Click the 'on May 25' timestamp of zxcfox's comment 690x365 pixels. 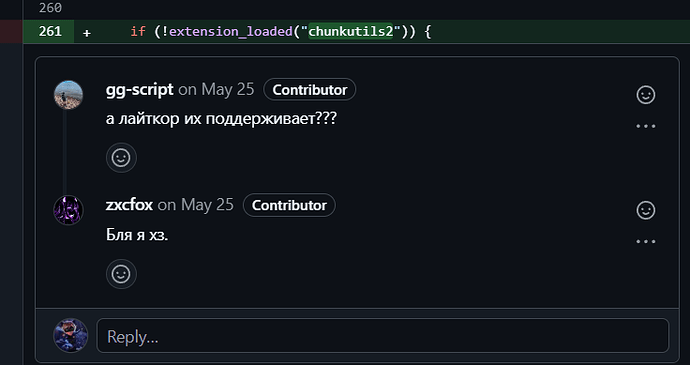(x=196, y=205)
